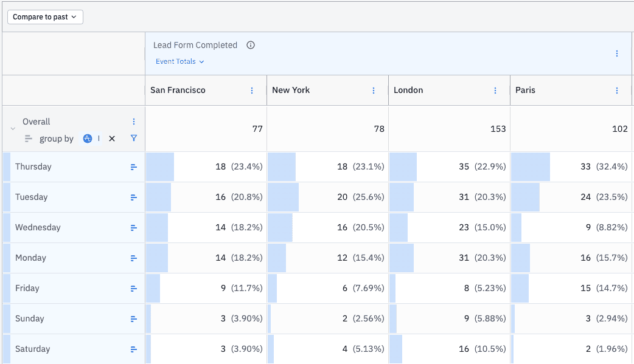Screen dimensions: 634x364
Task: Click the filter icon in the Overall row
Action: pos(134,139)
